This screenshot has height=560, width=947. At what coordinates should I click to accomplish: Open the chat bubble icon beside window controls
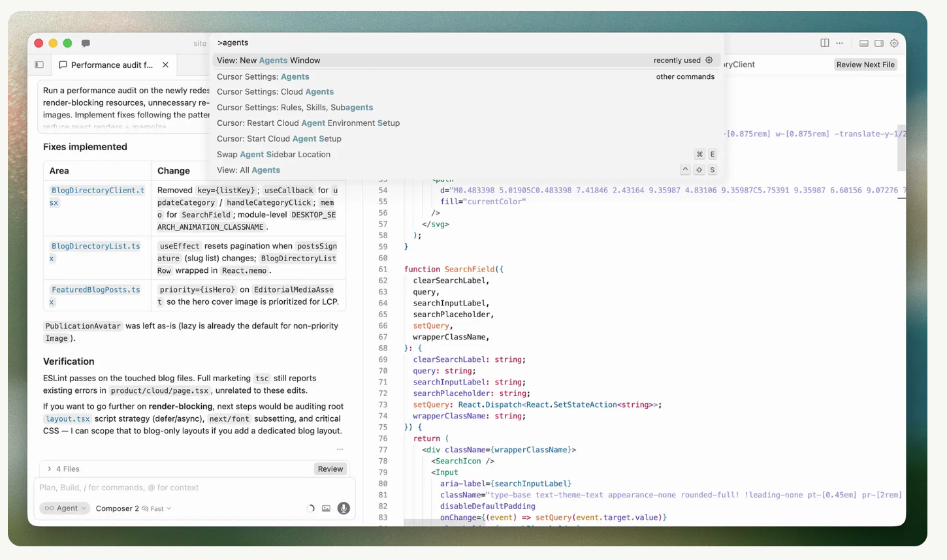pyautogui.click(x=86, y=43)
